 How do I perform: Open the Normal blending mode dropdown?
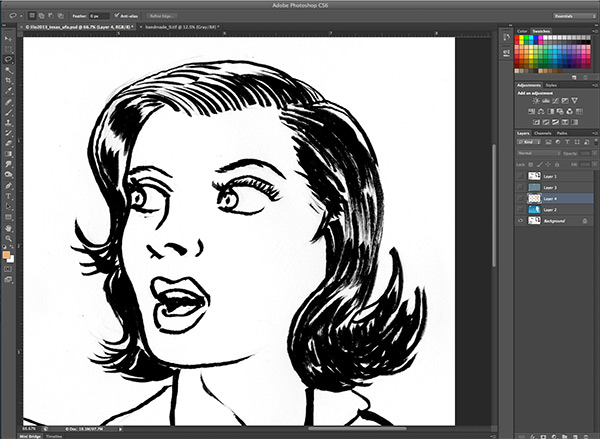pyautogui.click(x=540, y=154)
